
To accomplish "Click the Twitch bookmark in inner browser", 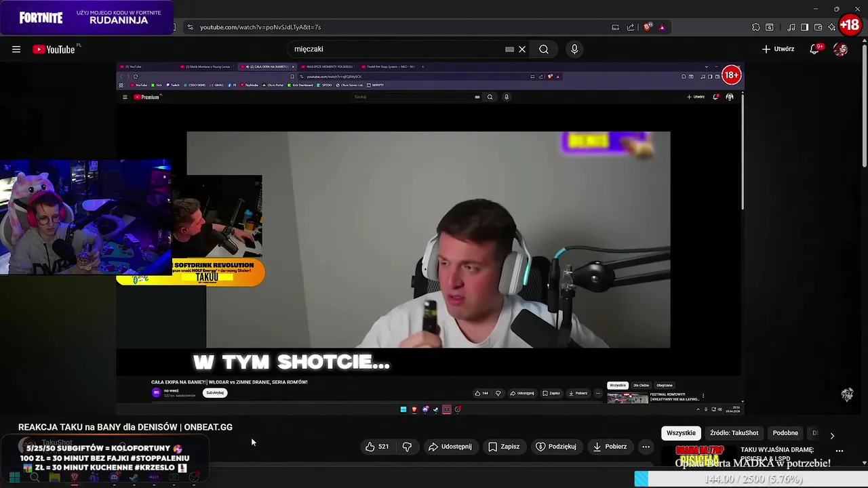I will pyautogui.click(x=174, y=85).
